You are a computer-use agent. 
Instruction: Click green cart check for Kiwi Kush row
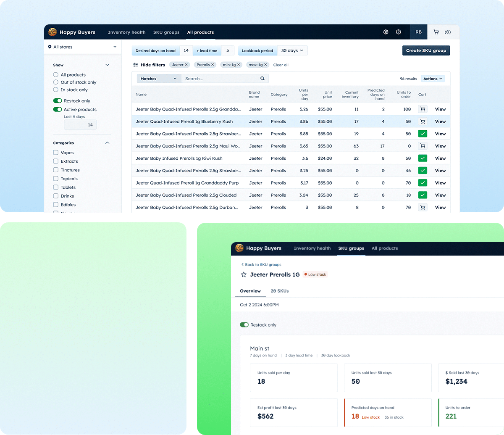423,158
